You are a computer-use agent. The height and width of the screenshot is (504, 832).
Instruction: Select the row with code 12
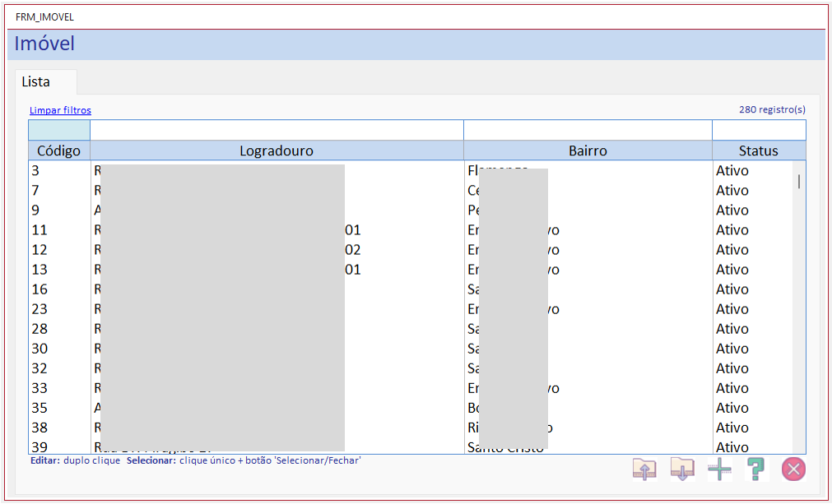point(411,250)
